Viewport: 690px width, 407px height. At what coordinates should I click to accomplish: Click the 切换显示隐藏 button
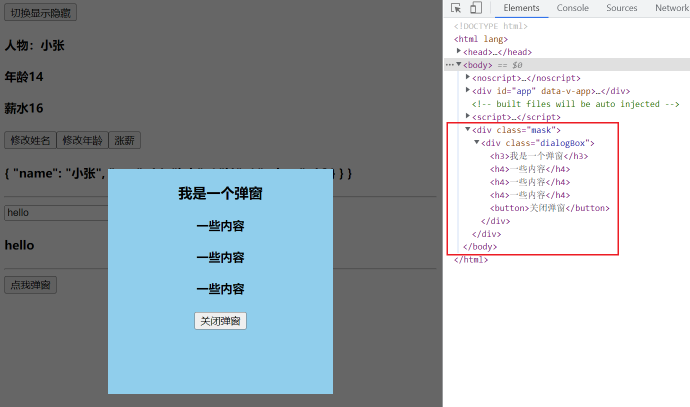coord(40,12)
